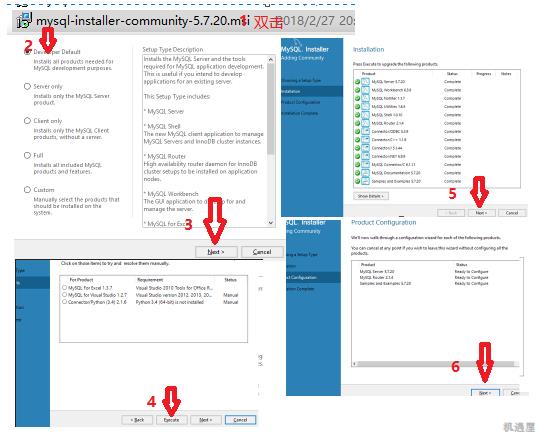The height and width of the screenshot is (434, 535).
Task: Click the green checkmark beside MySQL Shell
Action: [357, 115]
